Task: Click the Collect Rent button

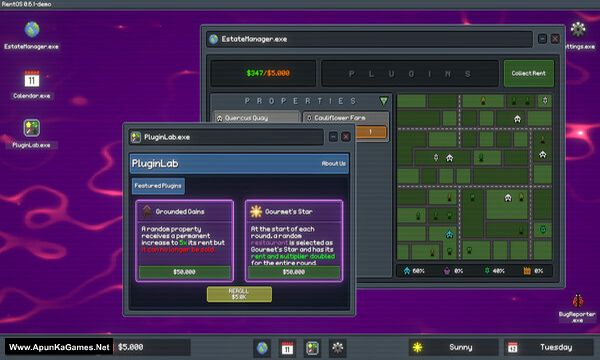Action: [x=528, y=73]
